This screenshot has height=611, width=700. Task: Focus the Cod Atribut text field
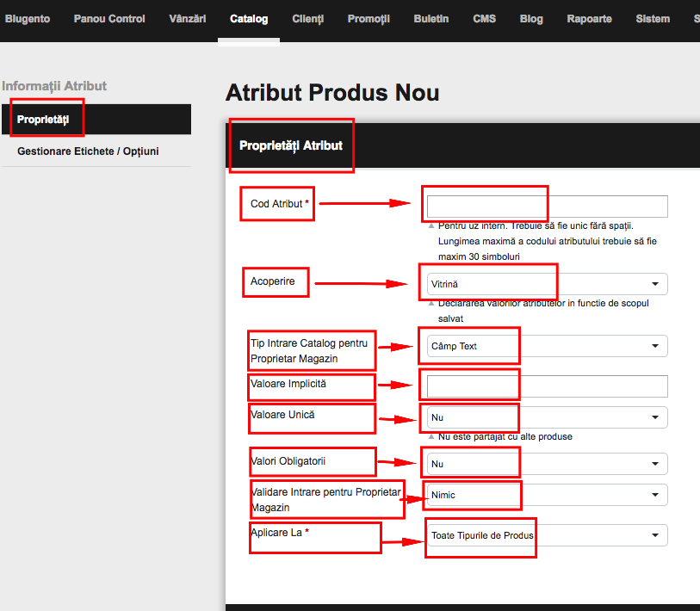548,207
